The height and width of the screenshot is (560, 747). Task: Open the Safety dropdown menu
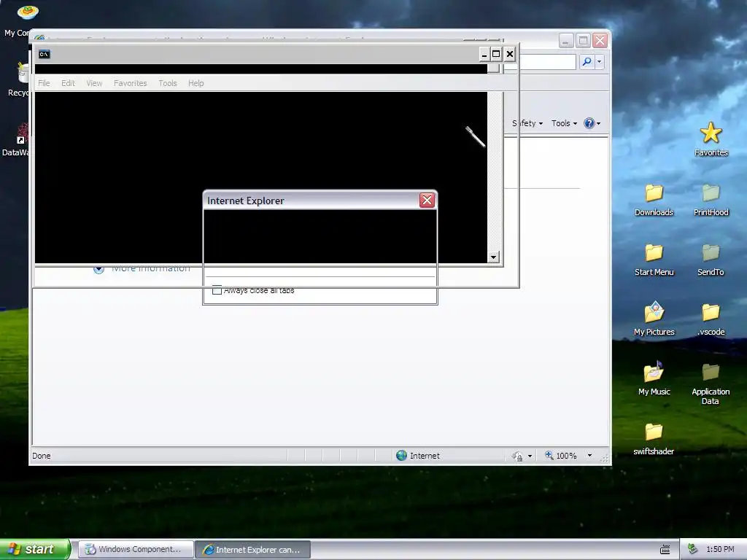coord(527,123)
